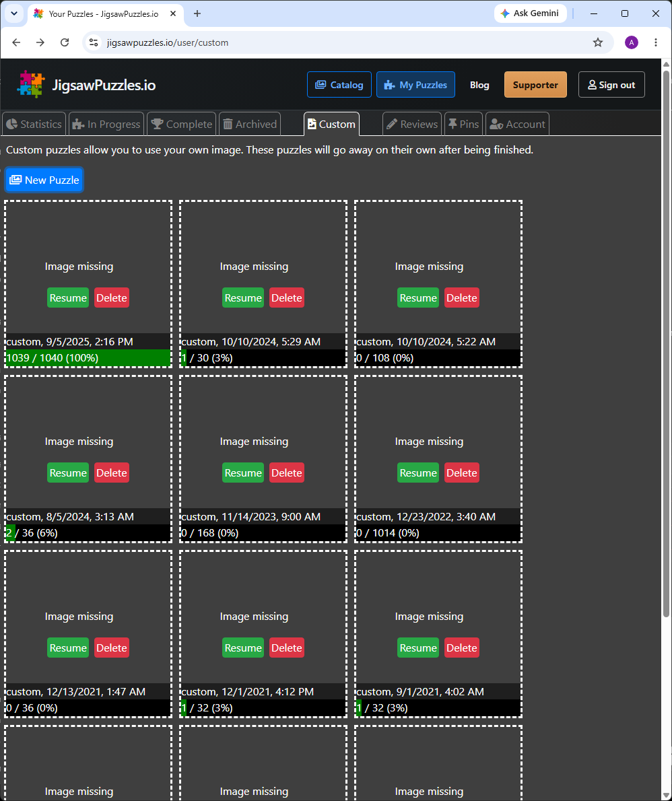Viewport: 672px width, 801px height.
Task: Resume the 12/1/2021 custom puzzle
Action: coord(243,648)
